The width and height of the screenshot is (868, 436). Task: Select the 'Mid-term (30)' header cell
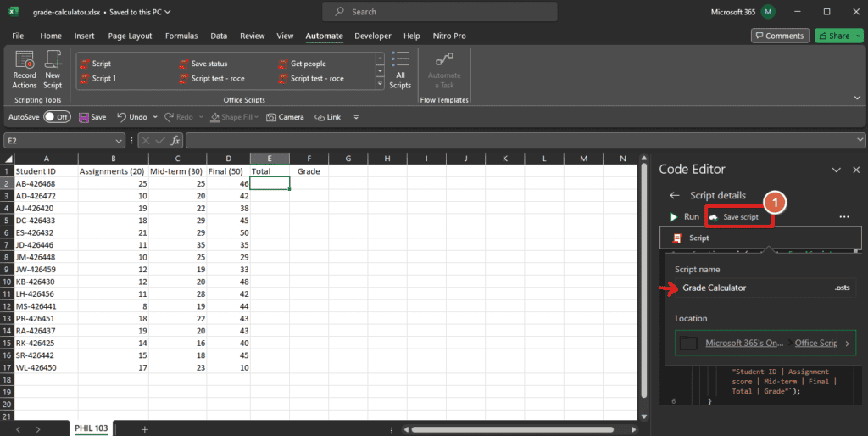[x=178, y=171]
